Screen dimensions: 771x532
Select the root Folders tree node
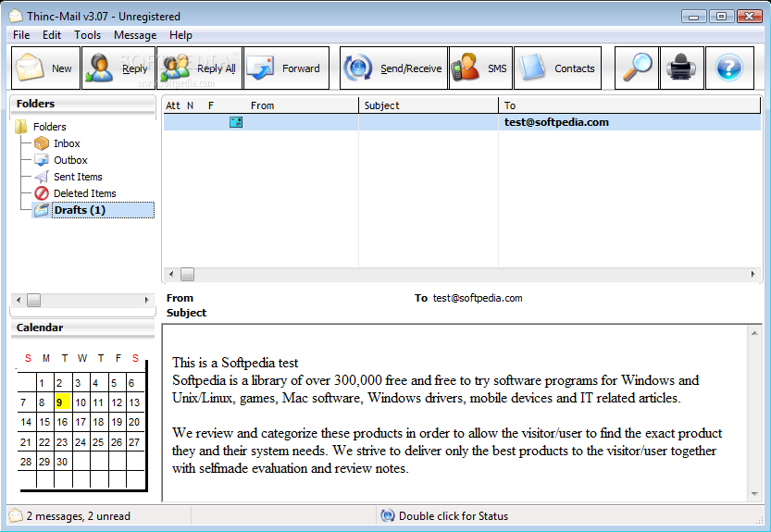point(49,127)
